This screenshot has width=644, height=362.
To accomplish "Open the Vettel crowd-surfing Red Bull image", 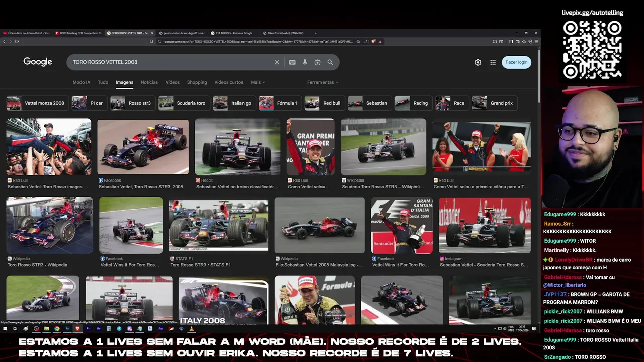I will [x=49, y=147].
